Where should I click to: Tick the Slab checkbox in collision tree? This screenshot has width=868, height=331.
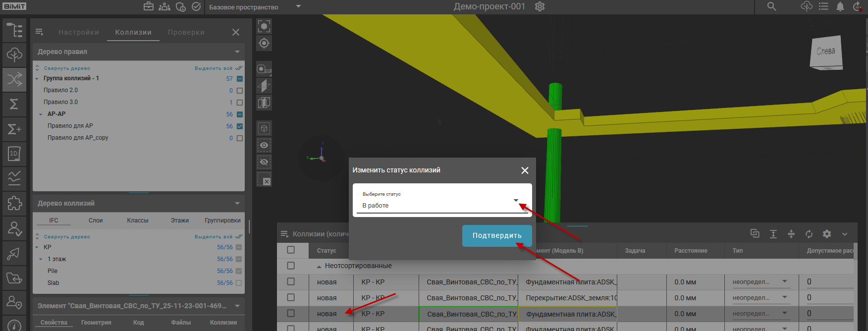[x=239, y=283]
